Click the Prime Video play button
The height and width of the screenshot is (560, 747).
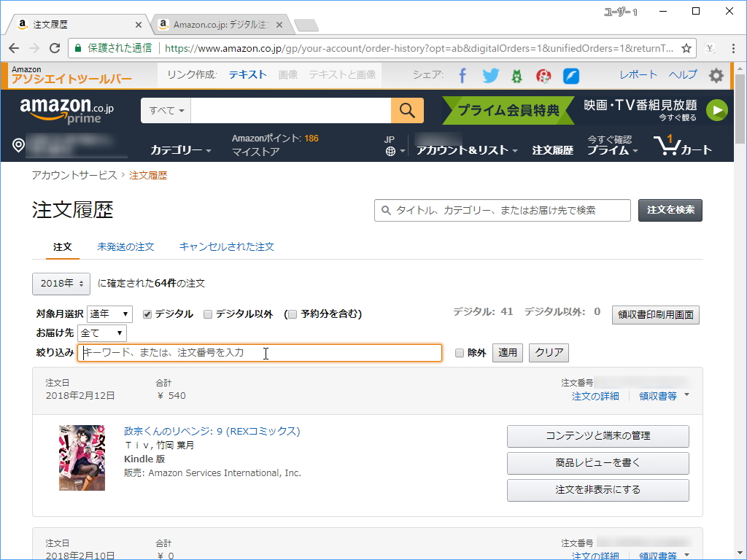click(x=717, y=110)
